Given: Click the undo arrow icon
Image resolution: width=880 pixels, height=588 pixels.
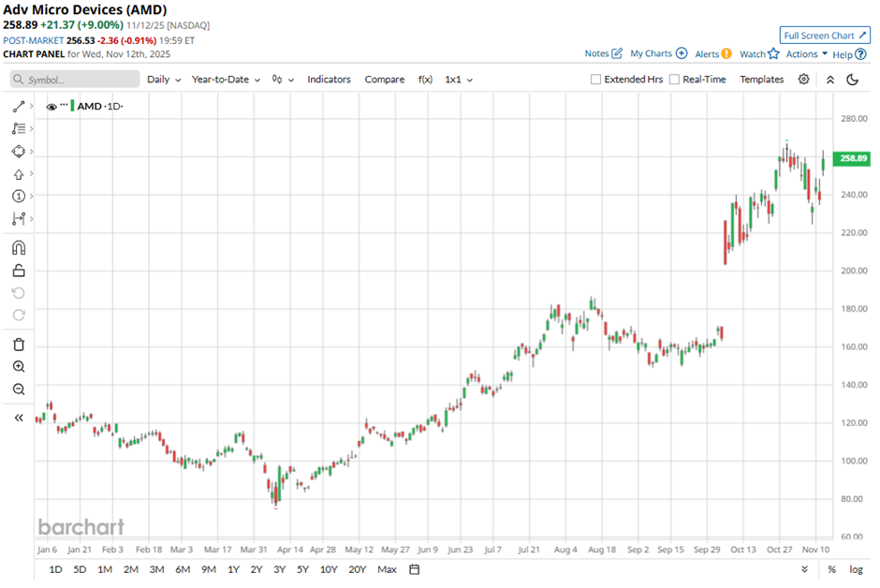Looking at the screenshot, I should [x=19, y=293].
